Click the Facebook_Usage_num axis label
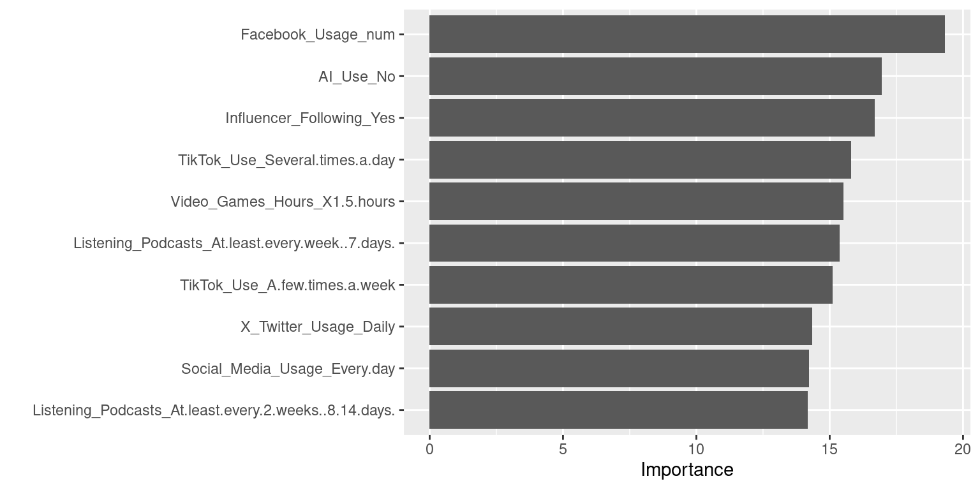Viewport: 980px width, 490px height. point(318,34)
